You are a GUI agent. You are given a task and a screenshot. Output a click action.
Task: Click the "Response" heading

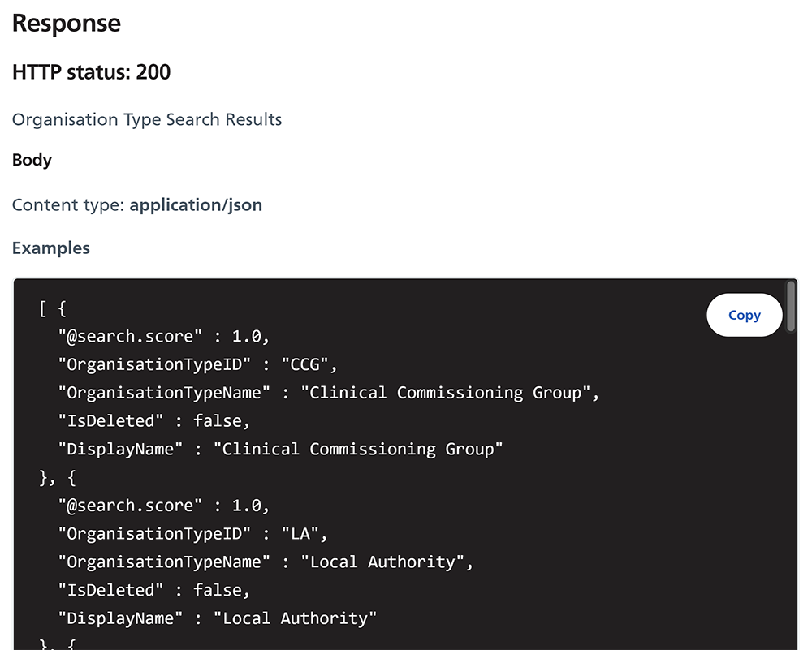pyautogui.click(x=67, y=24)
